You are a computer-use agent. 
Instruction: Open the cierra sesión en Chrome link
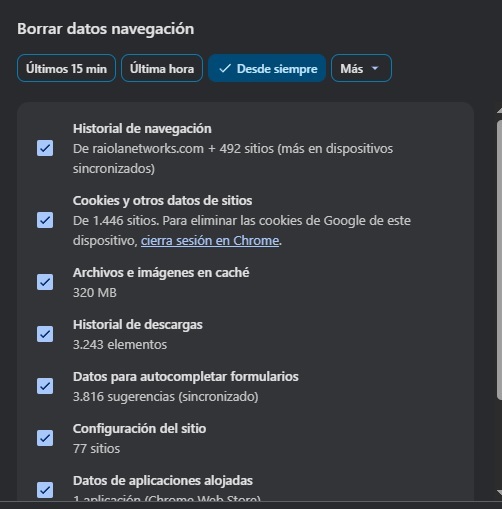(x=210, y=241)
